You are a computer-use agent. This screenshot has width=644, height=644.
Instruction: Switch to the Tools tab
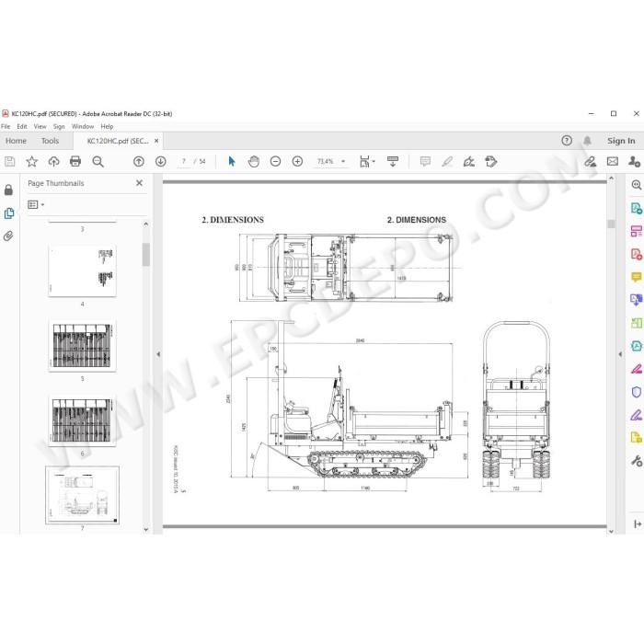[50, 141]
